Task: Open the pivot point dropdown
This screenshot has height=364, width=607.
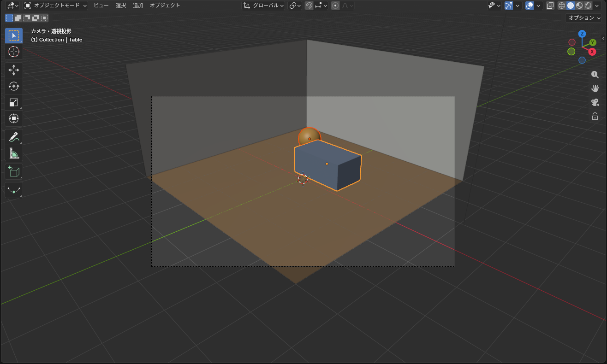Action: pyautogui.click(x=295, y=6)
